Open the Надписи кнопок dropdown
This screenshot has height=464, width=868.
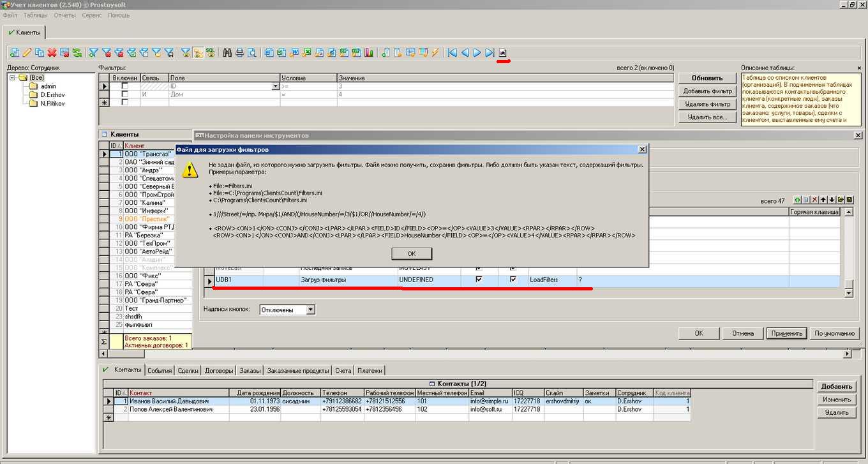[310, 310]
